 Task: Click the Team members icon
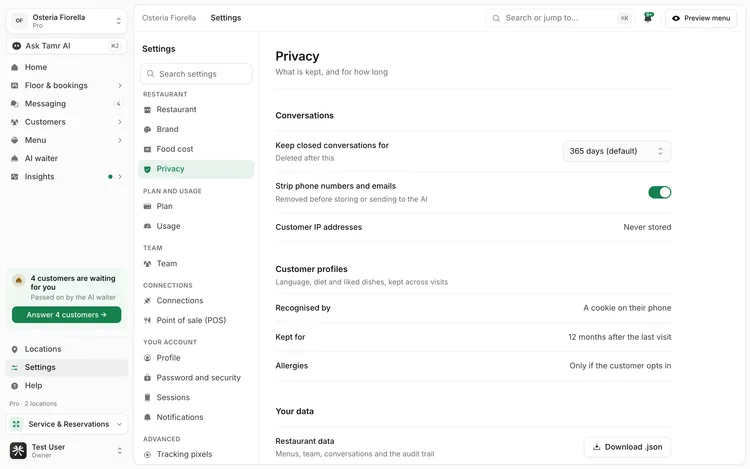[x=147, y=263]
